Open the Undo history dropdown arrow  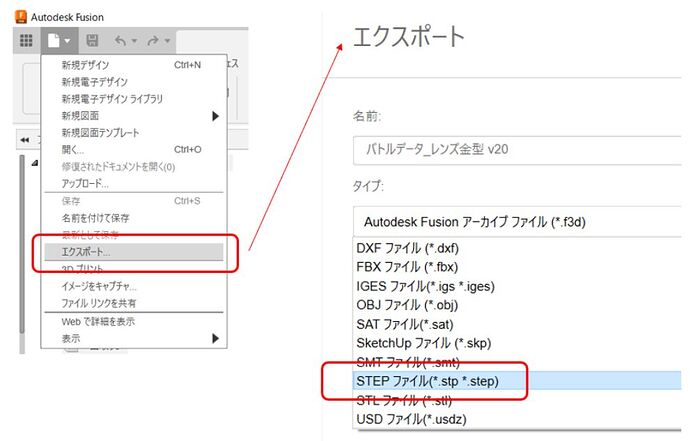[135, 41]
